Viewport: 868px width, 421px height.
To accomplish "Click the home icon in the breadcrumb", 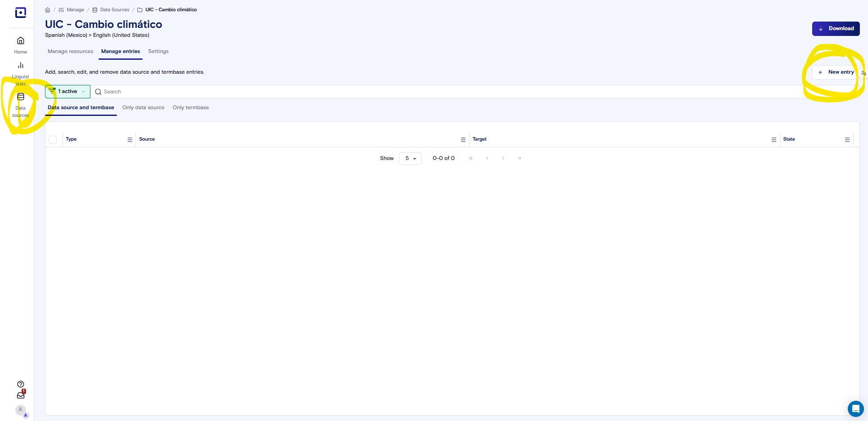I will (x=48, y=9).
